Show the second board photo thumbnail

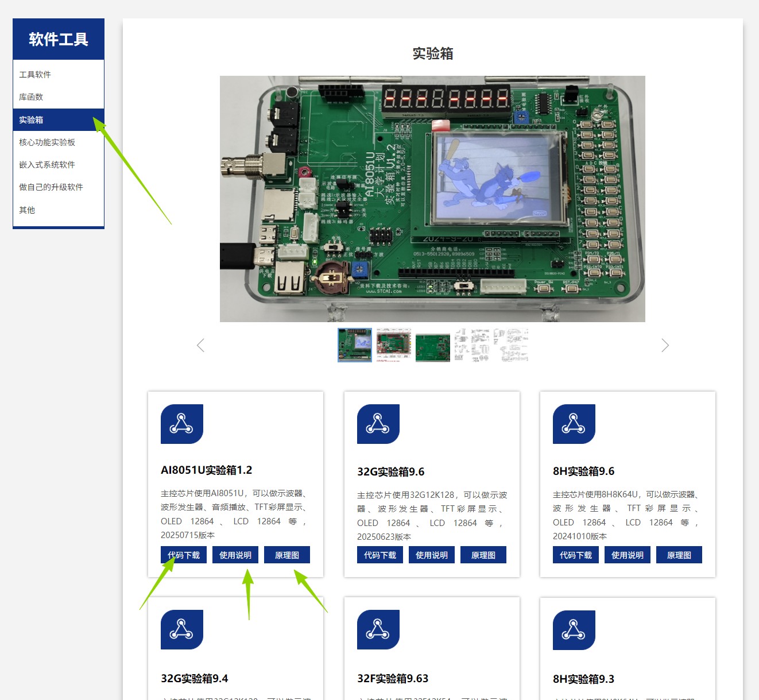(394, 345)
